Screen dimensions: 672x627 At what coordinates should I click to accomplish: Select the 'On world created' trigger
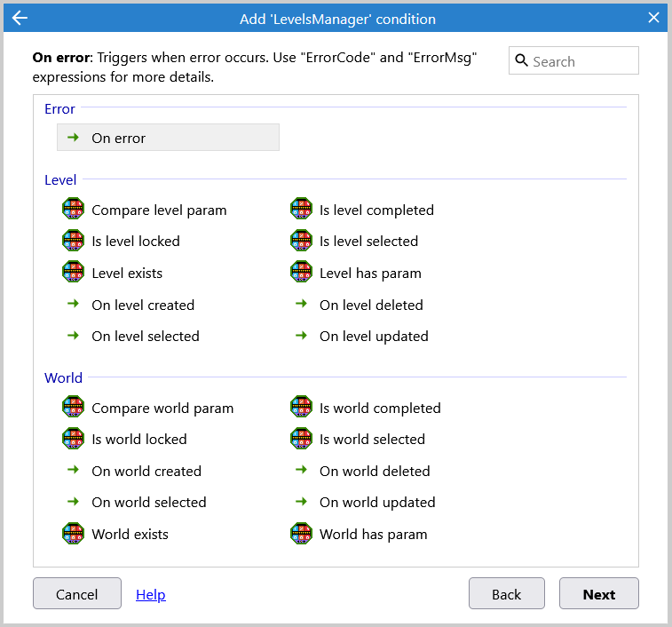(146, 471)
